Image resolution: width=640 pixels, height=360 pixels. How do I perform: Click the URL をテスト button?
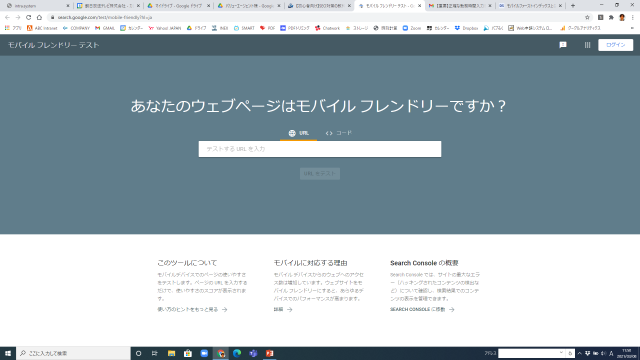320,173
